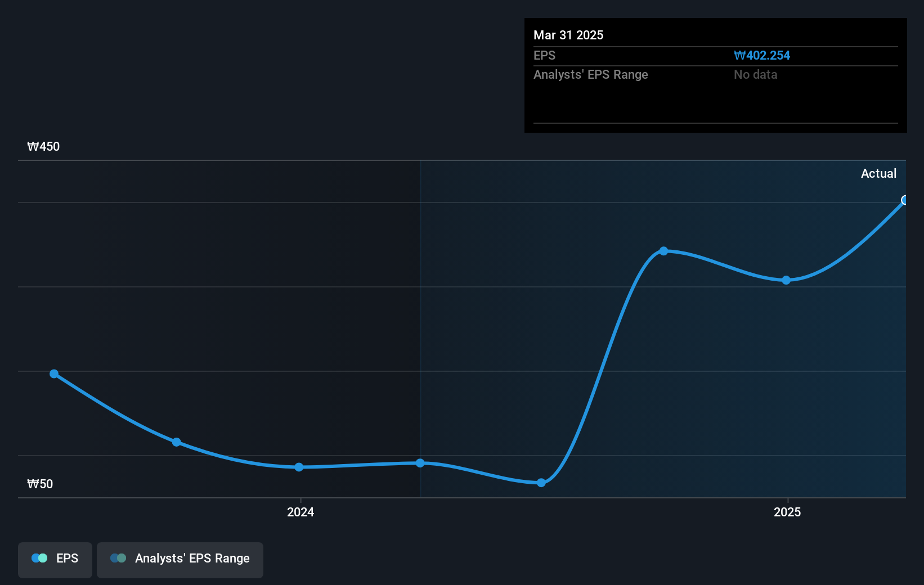Toggle the EPS legend series
The height and width of the screenshot is (585, 924).
pos(55,560)
